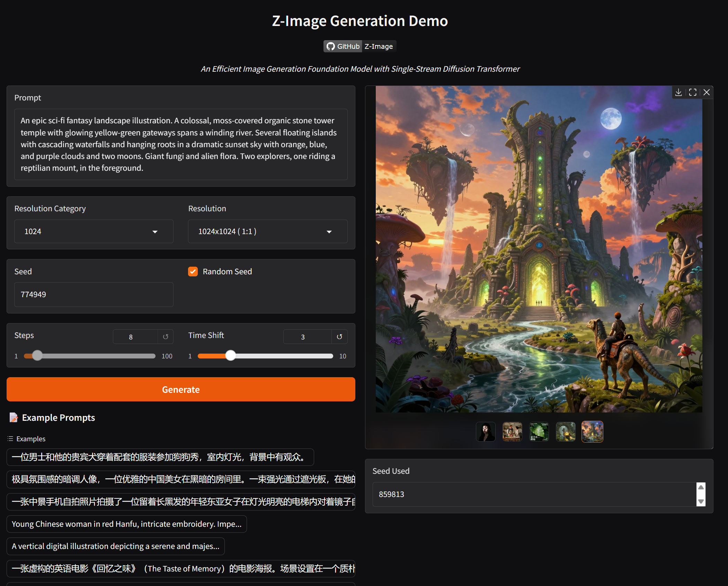Select the woman portrait thumbnail

click(486, 432)
